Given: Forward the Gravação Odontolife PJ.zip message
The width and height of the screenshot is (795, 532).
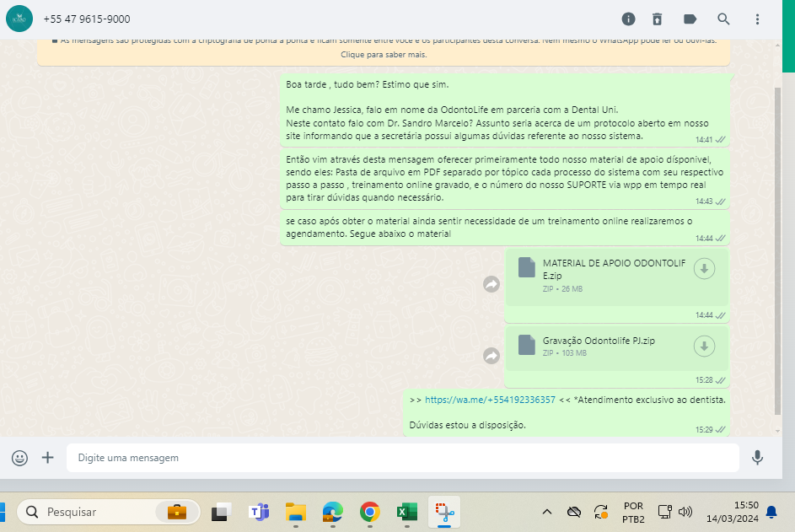Looking at the screenshot, I should (492, 356).
